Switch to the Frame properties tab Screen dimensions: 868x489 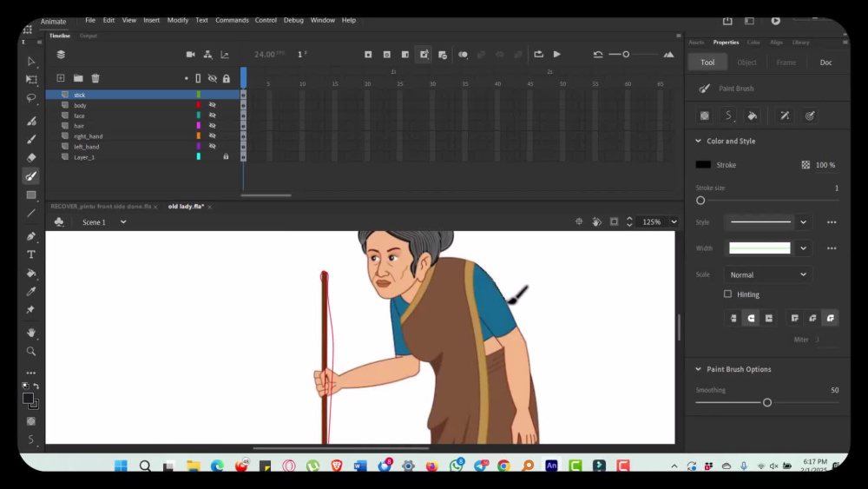tap(786, 62)
